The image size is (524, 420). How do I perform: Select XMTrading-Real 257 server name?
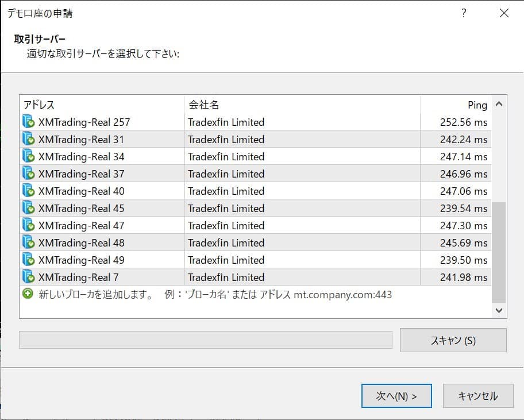tap(84, 122)
